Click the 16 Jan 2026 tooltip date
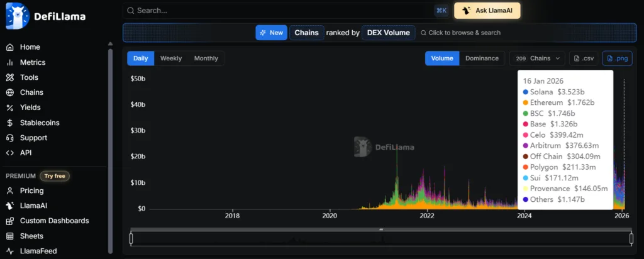This screenshot has height=259, width=644. (543, 81)
